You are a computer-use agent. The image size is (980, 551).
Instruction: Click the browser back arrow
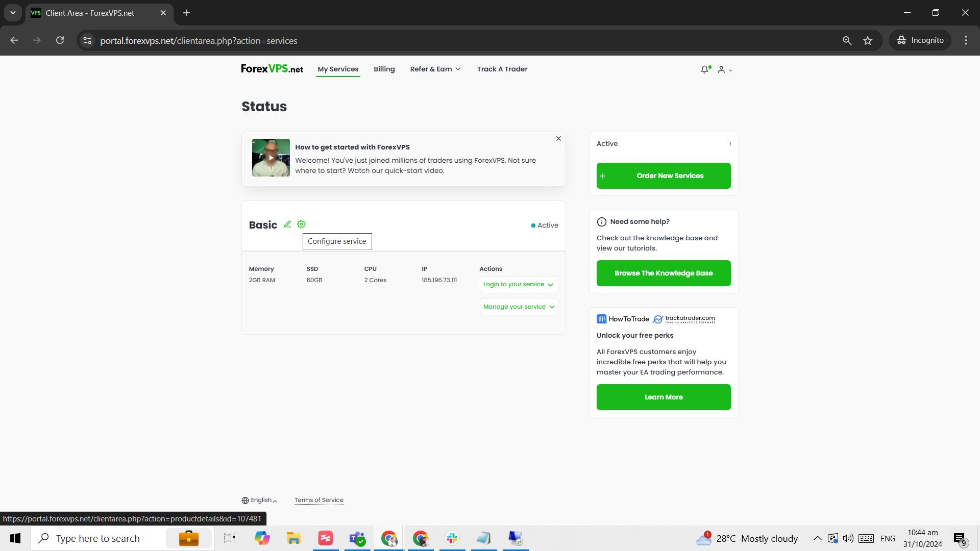point(14,40)
